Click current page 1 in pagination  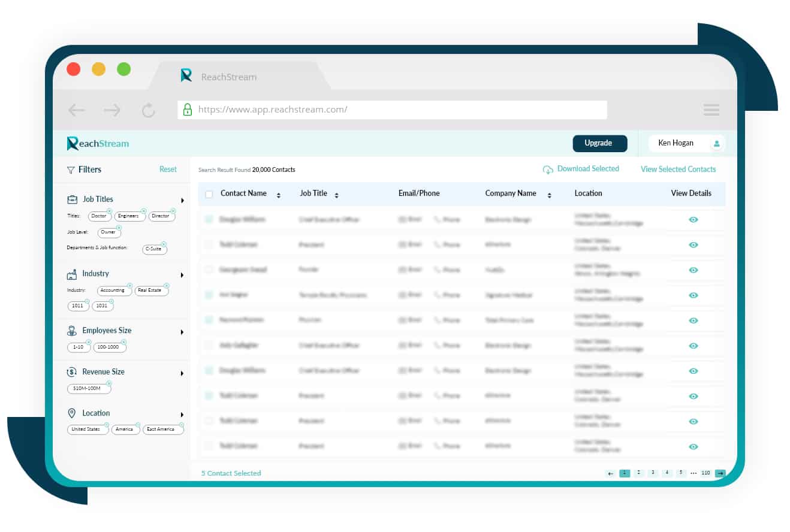coord(625,473)
